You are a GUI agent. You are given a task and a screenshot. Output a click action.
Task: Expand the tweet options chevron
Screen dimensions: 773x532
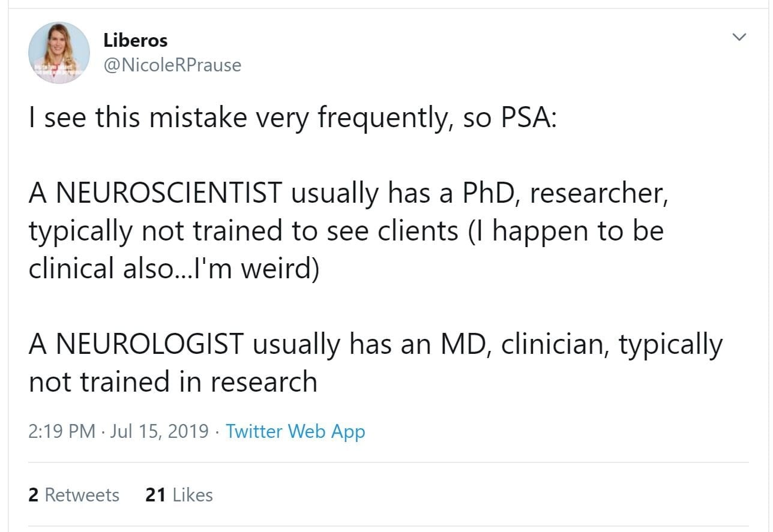click(x=739, y=37)
